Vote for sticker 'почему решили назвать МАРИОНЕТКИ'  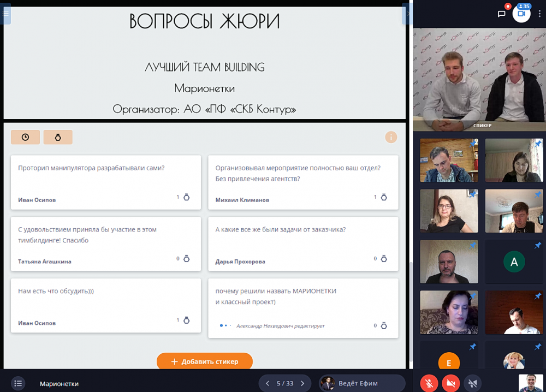pos(384,325)
